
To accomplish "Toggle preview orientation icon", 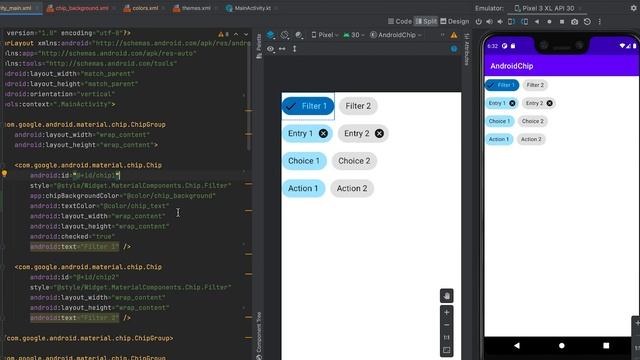I will [285, 35].
